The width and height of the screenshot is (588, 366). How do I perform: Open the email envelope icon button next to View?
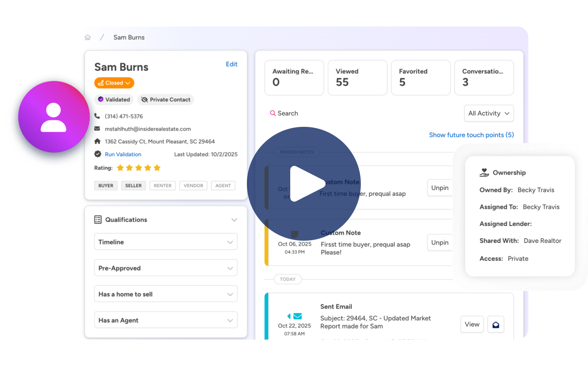tap(496, 325)
